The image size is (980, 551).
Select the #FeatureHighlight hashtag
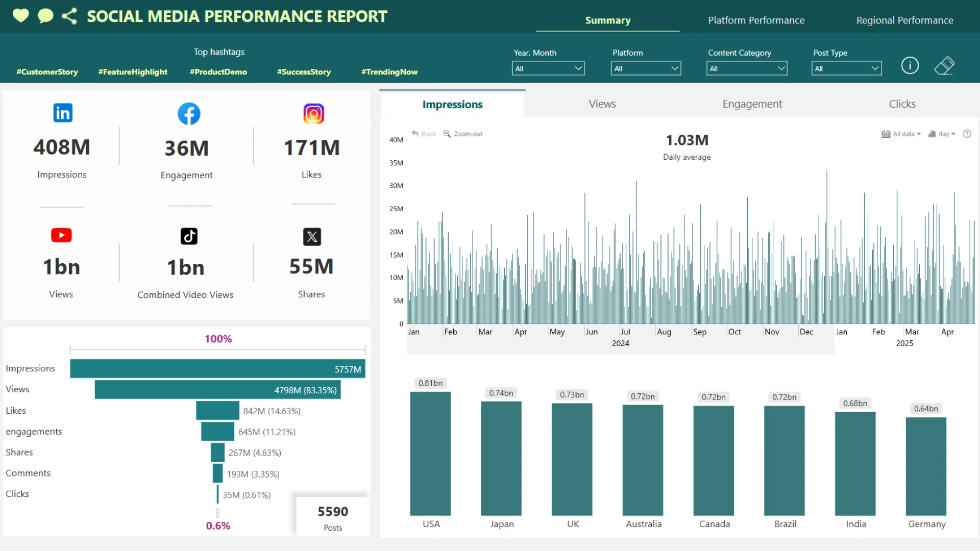[x=133, y=72]
